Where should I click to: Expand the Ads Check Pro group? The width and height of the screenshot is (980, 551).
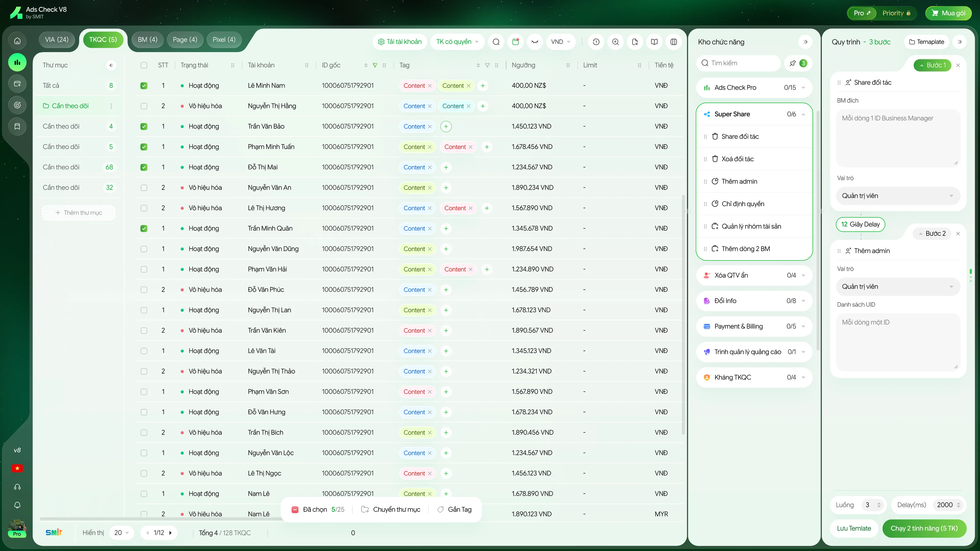pos(754,87)
